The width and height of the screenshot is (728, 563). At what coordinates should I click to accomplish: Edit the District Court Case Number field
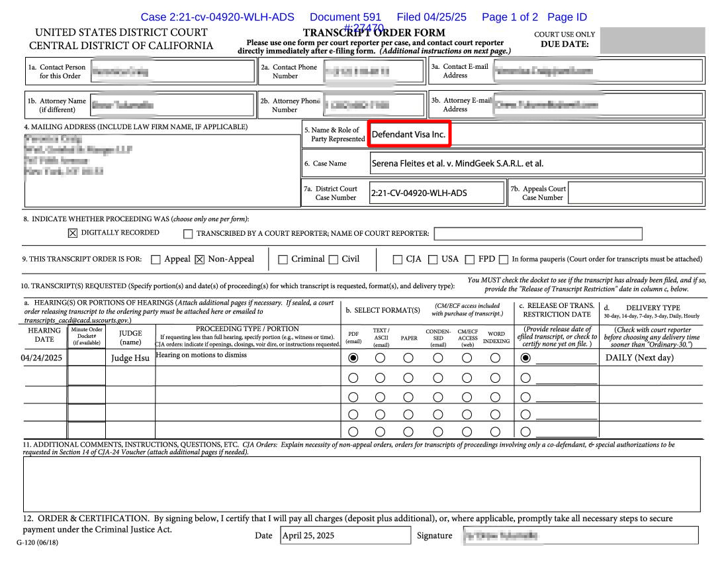pos(437,193)
